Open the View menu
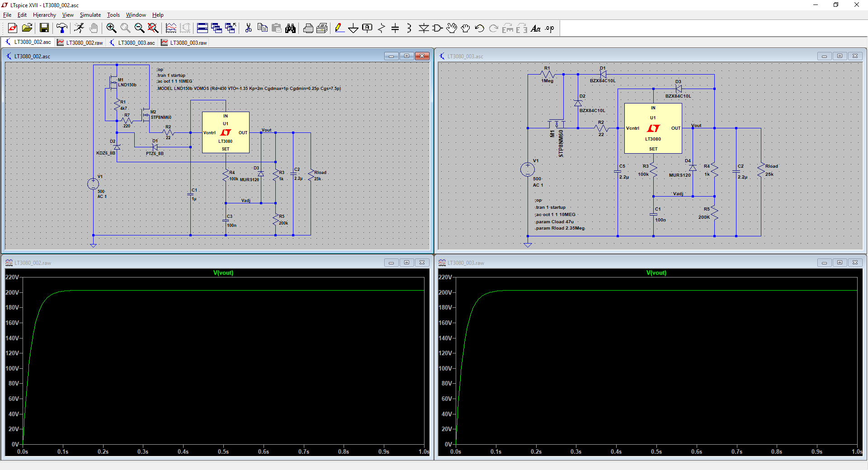This screenshot has width=868, height=470. pyautogui.click(x=68, y=15)
